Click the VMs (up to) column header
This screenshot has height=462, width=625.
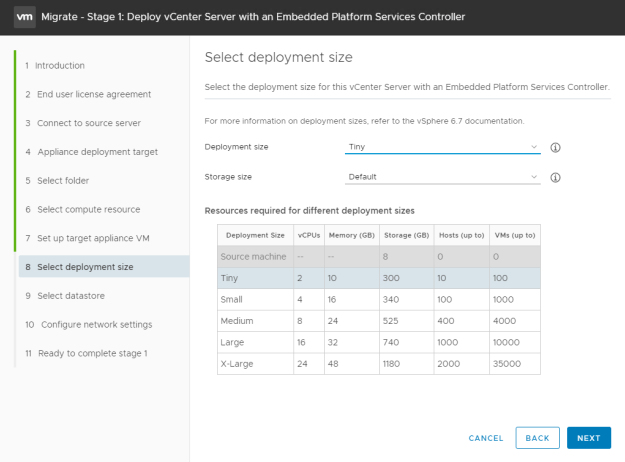[515, 235]
